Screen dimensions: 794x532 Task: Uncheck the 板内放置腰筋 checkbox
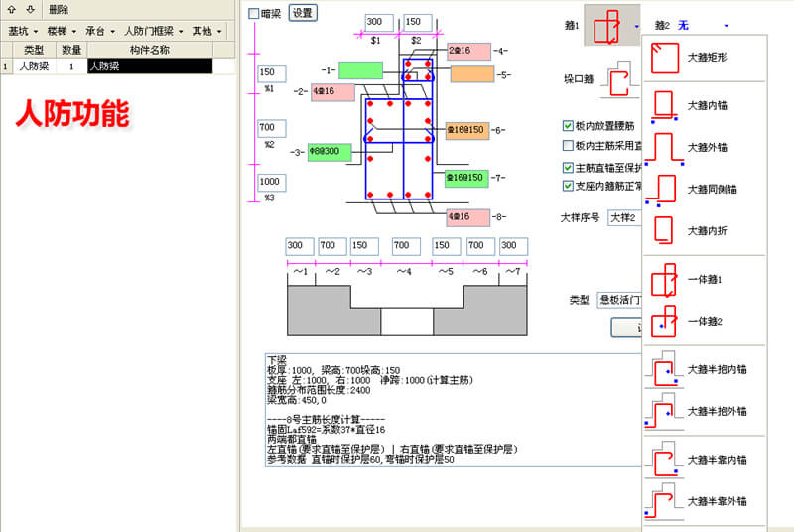tap(568, 126)
